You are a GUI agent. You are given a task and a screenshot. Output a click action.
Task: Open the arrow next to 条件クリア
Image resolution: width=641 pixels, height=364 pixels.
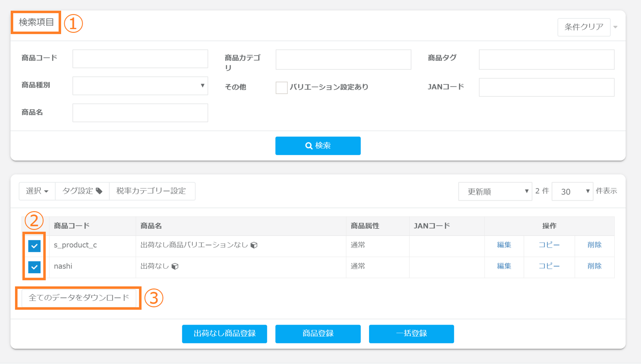coord(615,27)
